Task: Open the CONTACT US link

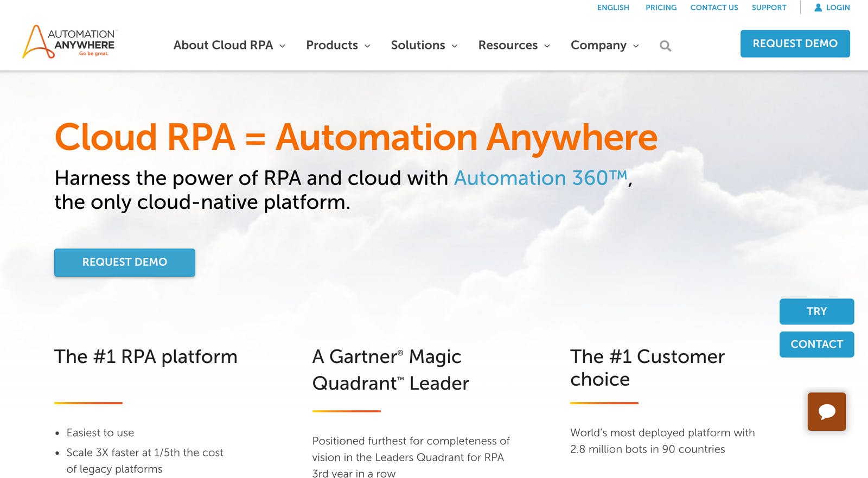Action: [714, 8]
